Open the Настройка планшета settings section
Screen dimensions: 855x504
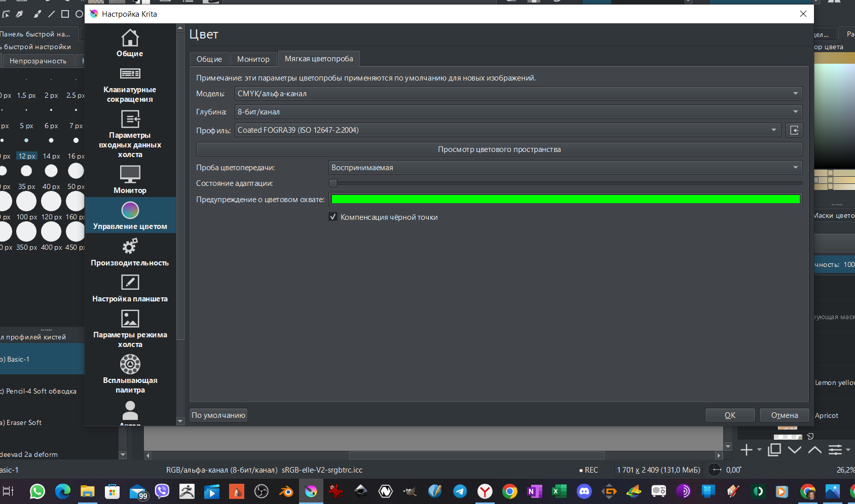pos(130,288)
